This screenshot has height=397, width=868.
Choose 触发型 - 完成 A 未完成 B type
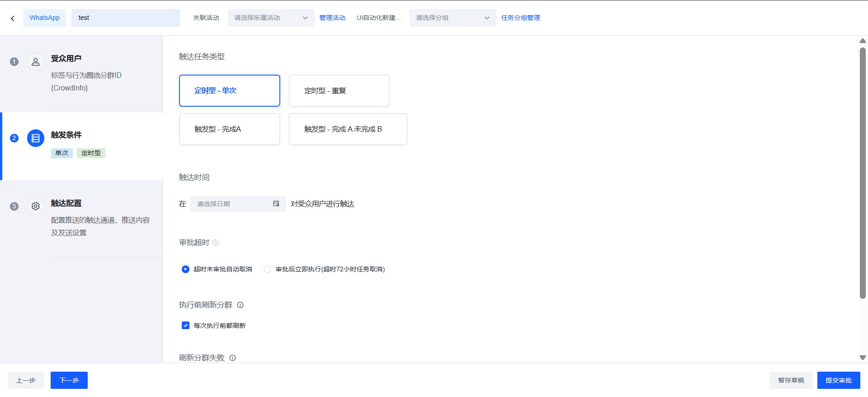click(x=348, y=129)
